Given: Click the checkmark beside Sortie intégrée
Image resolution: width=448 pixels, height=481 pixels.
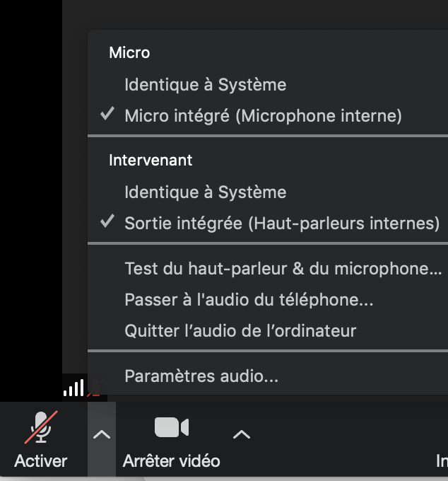Looking at the screenshot, I should (107, 223).
